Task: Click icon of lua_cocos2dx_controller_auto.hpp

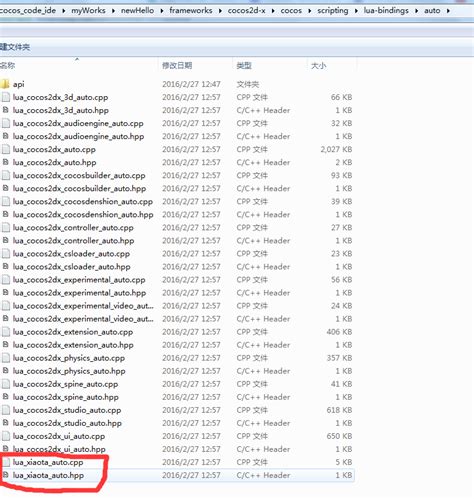Action: (6, 240)
